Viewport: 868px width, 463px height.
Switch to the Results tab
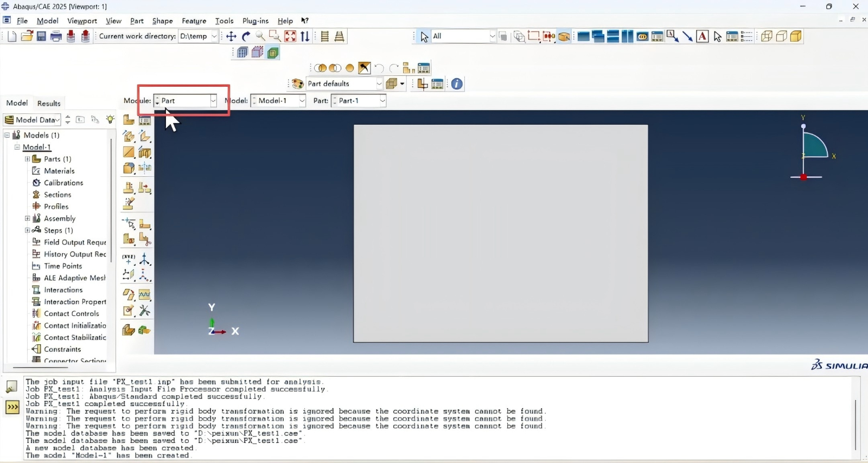[49, 103]
